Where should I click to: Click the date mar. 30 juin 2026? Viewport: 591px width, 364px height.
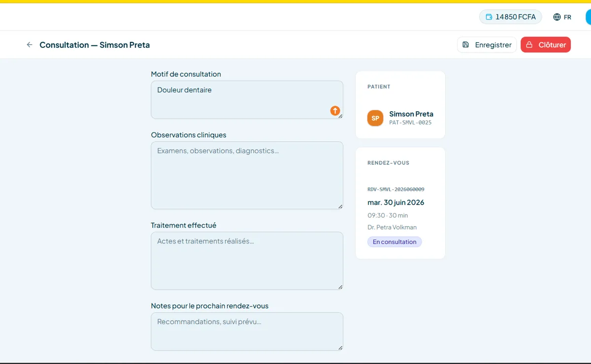coord(396,202)
